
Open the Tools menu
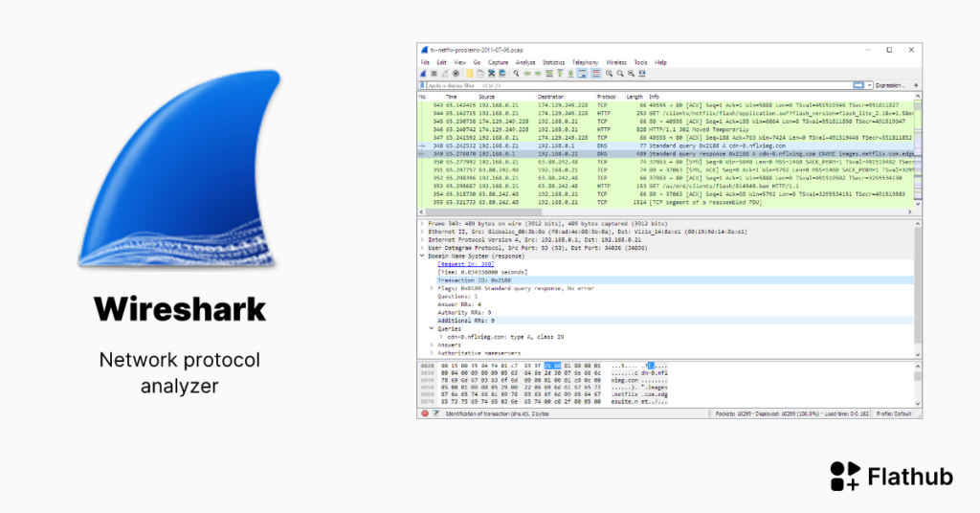coord(640,62)
